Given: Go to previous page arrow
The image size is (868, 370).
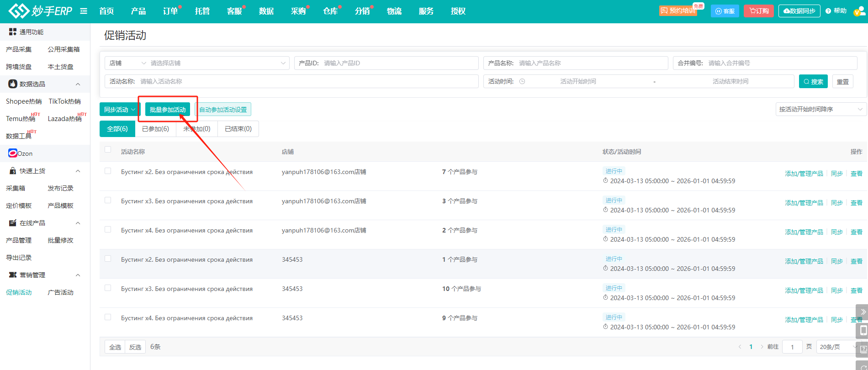Looking at the screenshot, I should pos(740,347).
